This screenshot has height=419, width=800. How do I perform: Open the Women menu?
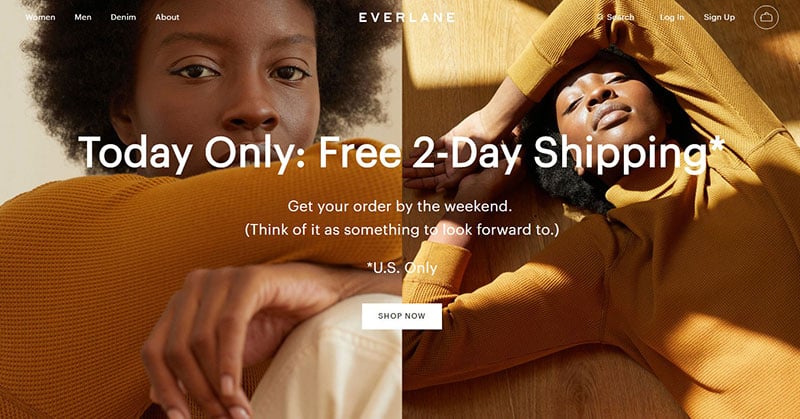(x=40, y=17)
